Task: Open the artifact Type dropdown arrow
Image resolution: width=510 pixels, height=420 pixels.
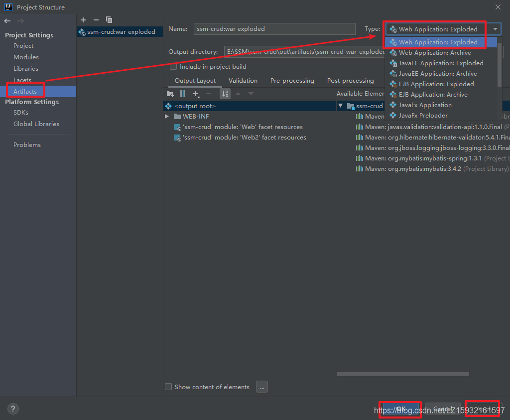Action: coord(495,29)
